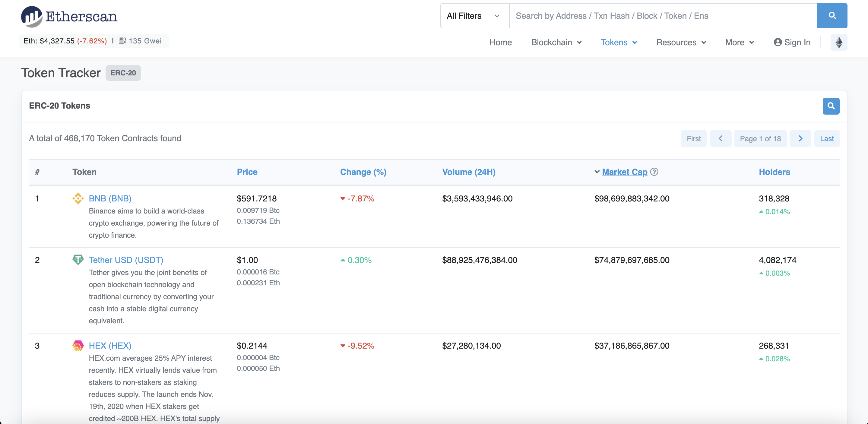This screenshot has width=868, height=424.
Task: Expand the Tokens menu
Action: pyautogui.click(x=619, y=43)
